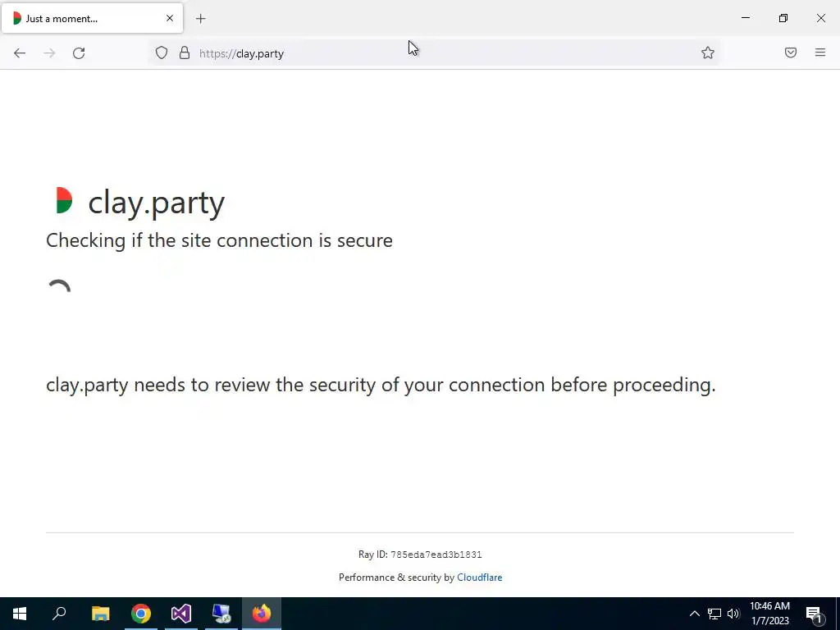Image resolution: width=840 pixels, height=630 pixels.
Task: Open the Firefox application menu
Action: coord(820,52)
